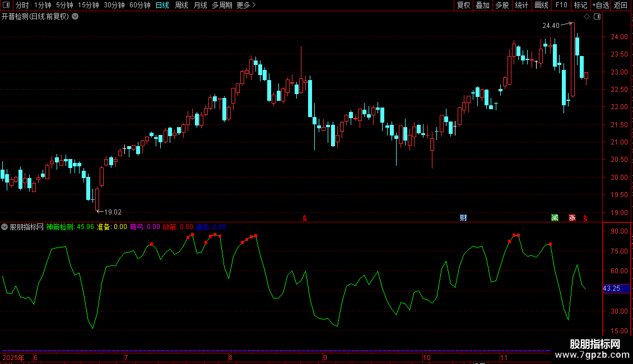Click the red S marker near November

pos(585,218)
